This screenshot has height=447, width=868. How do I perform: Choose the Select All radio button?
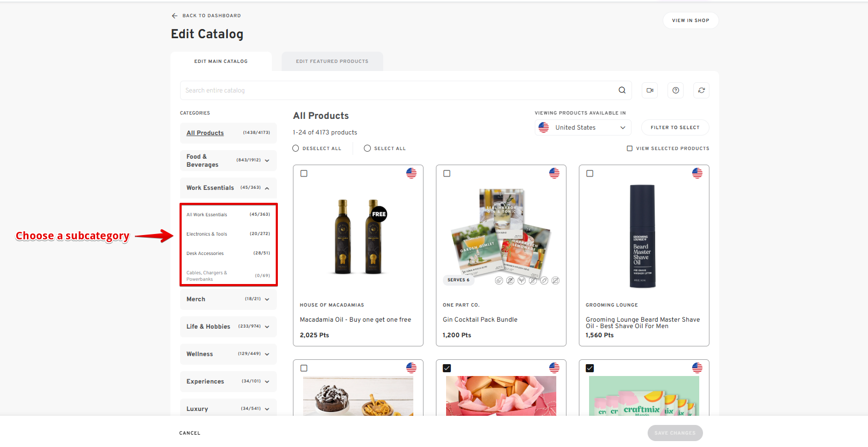tap(368, 148)
